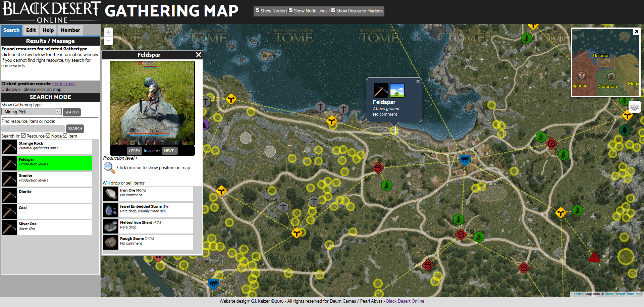Click magnifier icon to show position
Viewport: 644px width, 307px height.
(109, 167)
